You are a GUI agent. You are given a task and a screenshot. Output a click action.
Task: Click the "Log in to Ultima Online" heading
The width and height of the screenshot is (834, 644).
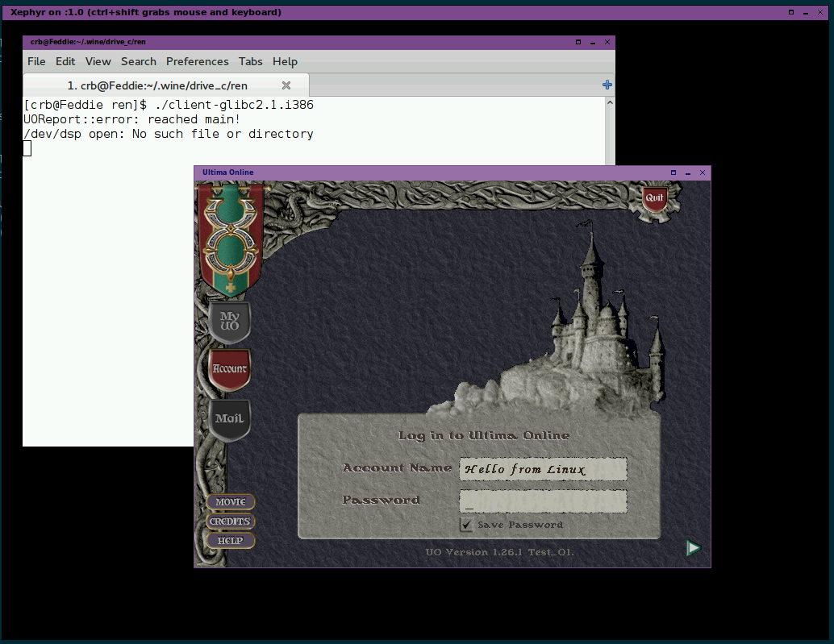coord(483,436)
